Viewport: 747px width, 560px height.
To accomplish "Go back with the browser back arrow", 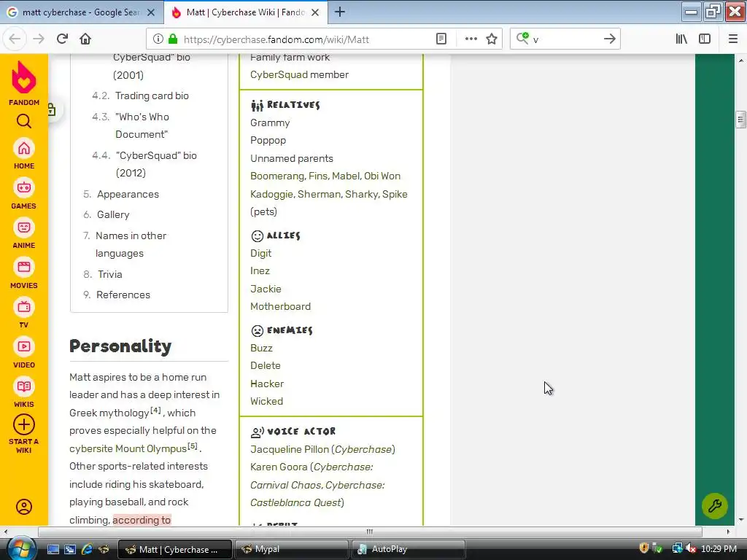I will click(15, 39).
